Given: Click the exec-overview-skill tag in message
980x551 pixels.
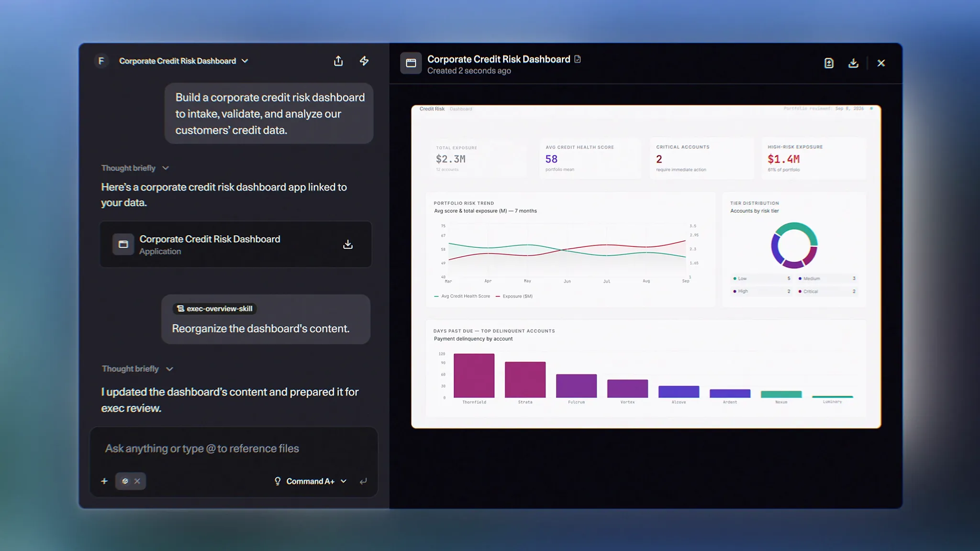Looking at the screenshot, I should [x=215, y=309].
